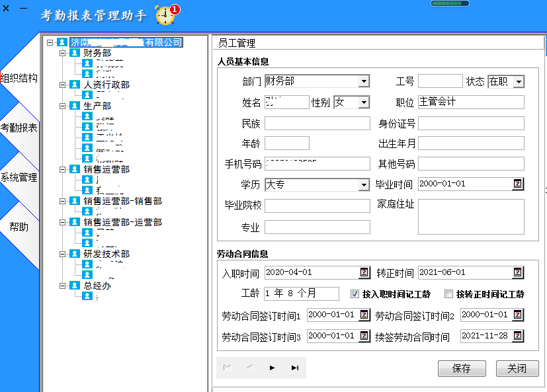Open the 状态 dropdown
Viewport: 547px width, 392px height.
[x=519, y=81]
